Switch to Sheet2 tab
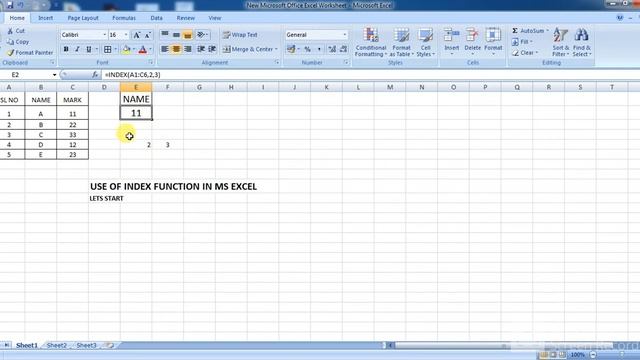Viewport: 640px width, 360px height. click(x=57, y=345)
